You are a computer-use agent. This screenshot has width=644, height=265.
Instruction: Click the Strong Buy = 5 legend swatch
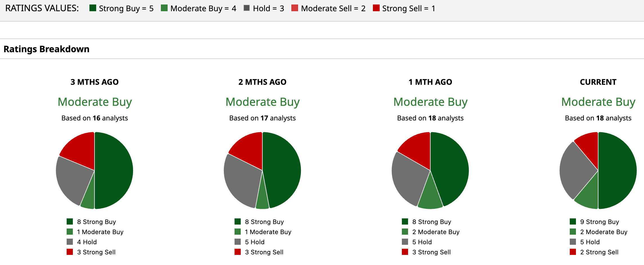coord(93,8)
